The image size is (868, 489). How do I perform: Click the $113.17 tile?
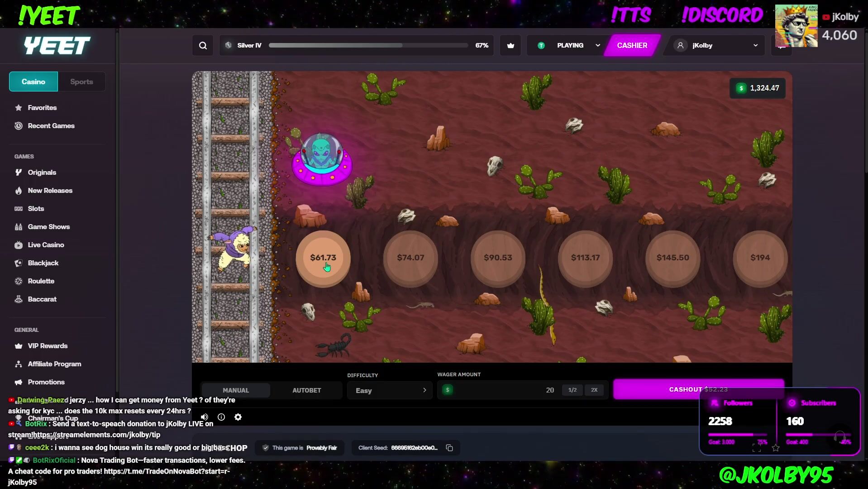tap(585, 258)
